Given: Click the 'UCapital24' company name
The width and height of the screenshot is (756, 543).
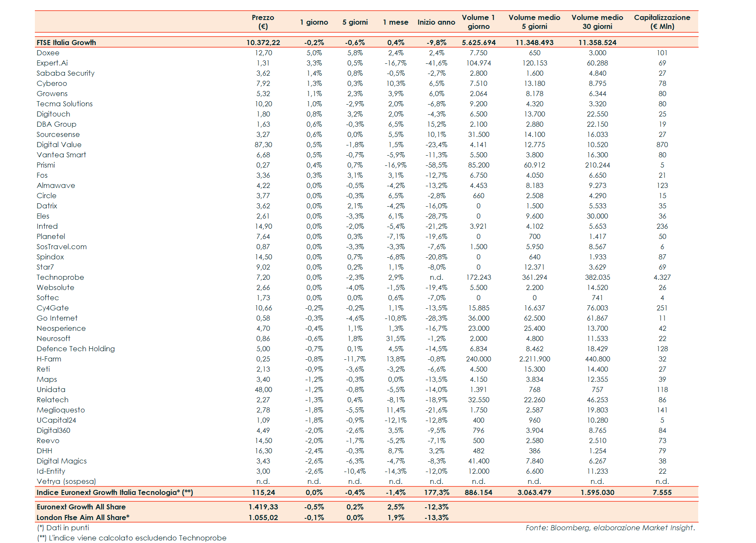Looking at the screenshot, I should click(56, 420).
